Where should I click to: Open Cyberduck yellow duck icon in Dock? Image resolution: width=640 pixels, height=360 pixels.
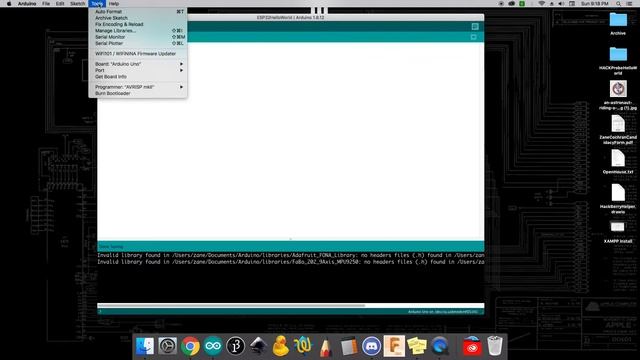pyautogui.click(x=281, y=346)
